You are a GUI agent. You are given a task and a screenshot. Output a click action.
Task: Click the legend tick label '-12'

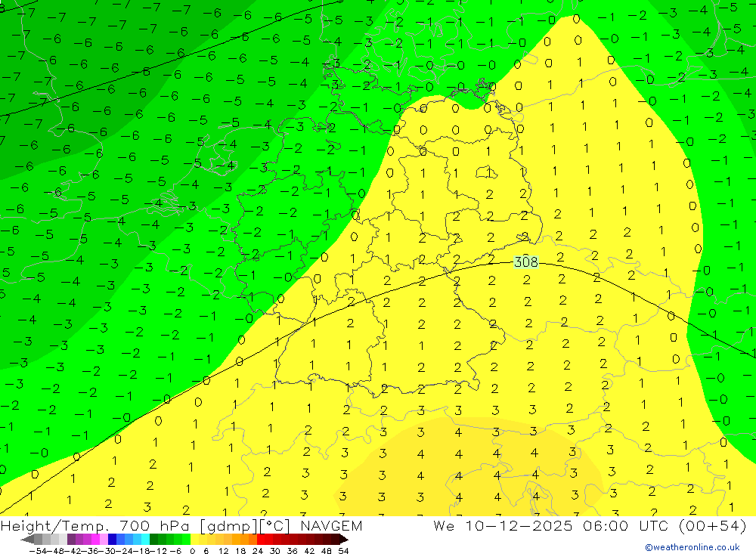point(158,551)
